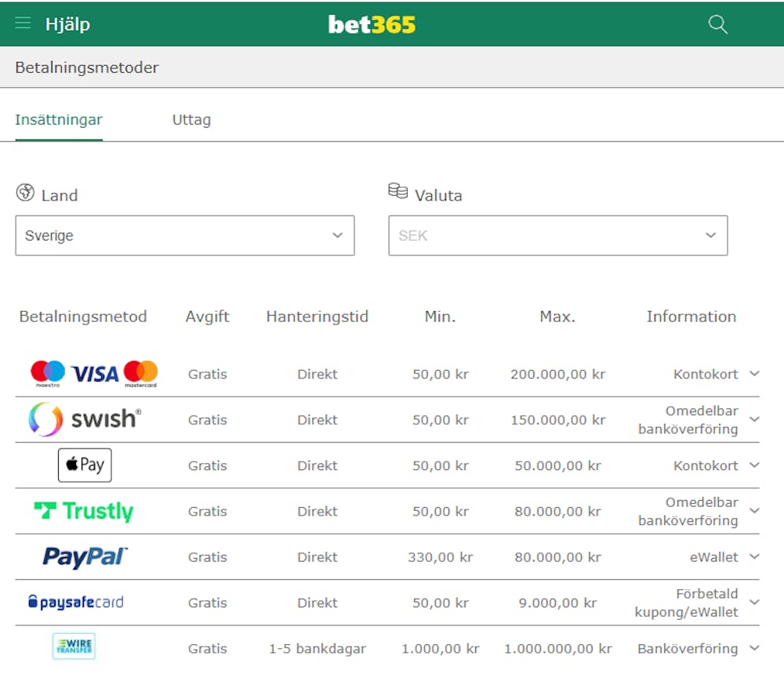The height and width of the screenshot is (699, 784).
Task: Click the 1.000,00 kr minimum value
Action: (440, 649)
